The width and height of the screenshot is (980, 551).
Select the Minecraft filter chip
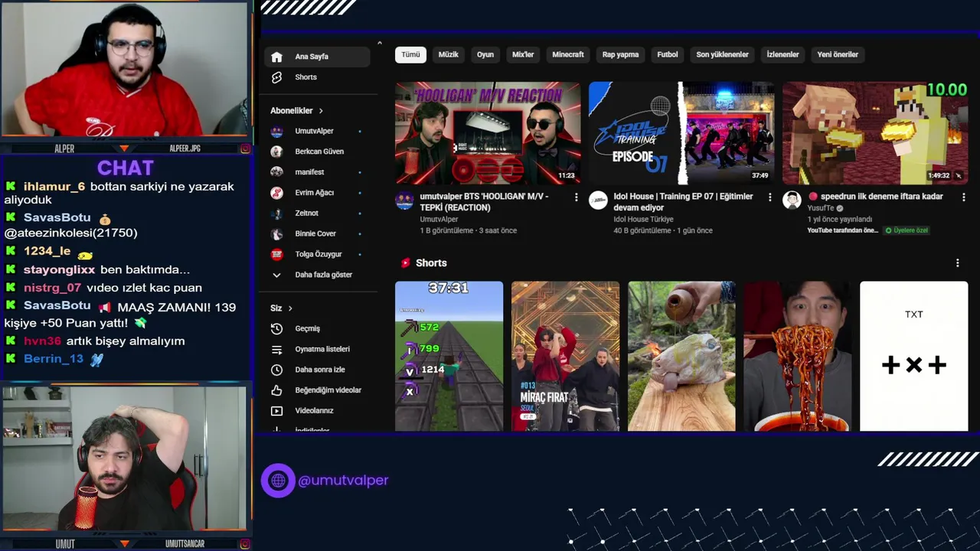pos(568,54)
